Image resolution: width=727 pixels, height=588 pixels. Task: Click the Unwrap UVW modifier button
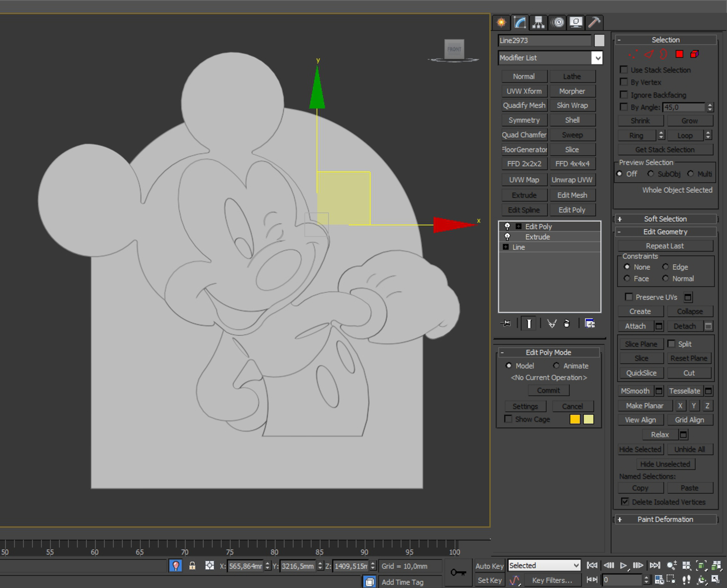point(572,180)
